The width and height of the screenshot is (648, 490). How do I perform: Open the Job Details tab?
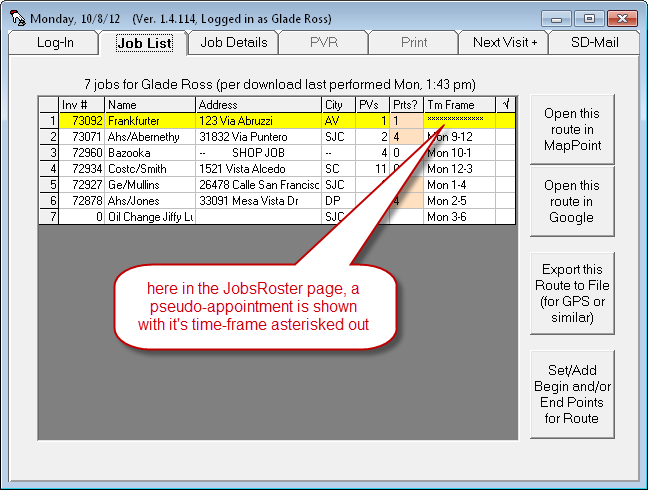pos(233,42)
